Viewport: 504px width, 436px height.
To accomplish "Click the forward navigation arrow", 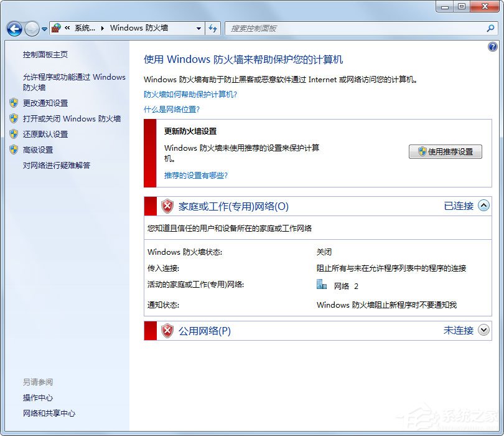I will click(30, 28).
